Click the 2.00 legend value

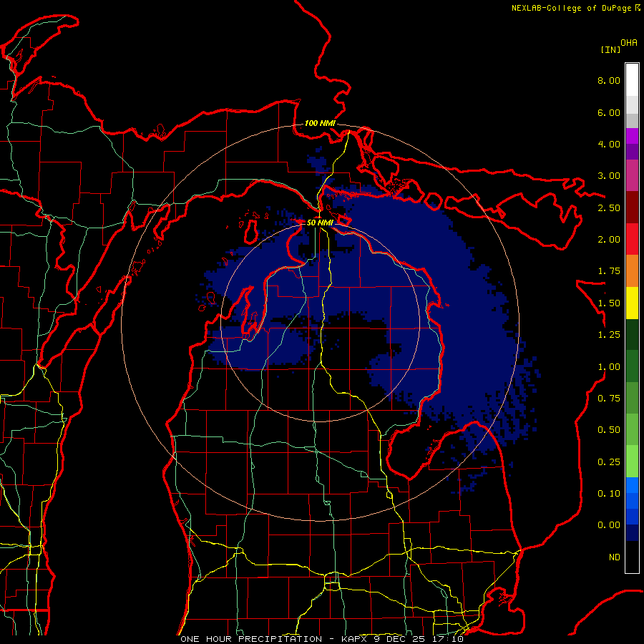click(x=609, y=240)
